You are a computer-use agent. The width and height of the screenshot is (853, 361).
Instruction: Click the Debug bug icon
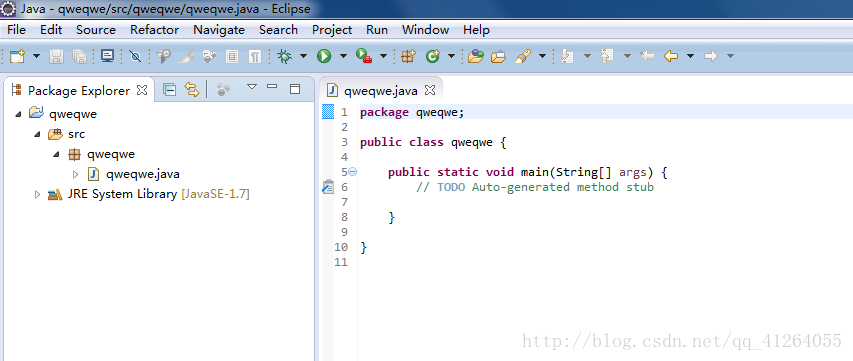[285, 56]
